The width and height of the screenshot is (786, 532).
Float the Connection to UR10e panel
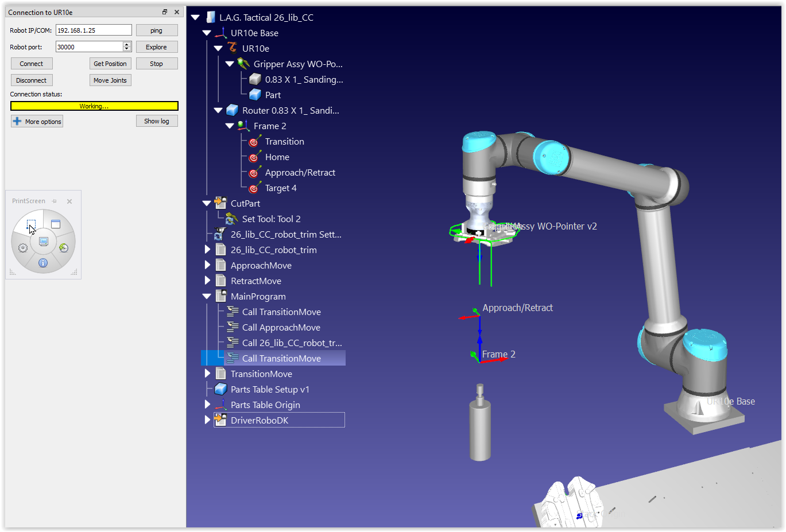point(165,12)
